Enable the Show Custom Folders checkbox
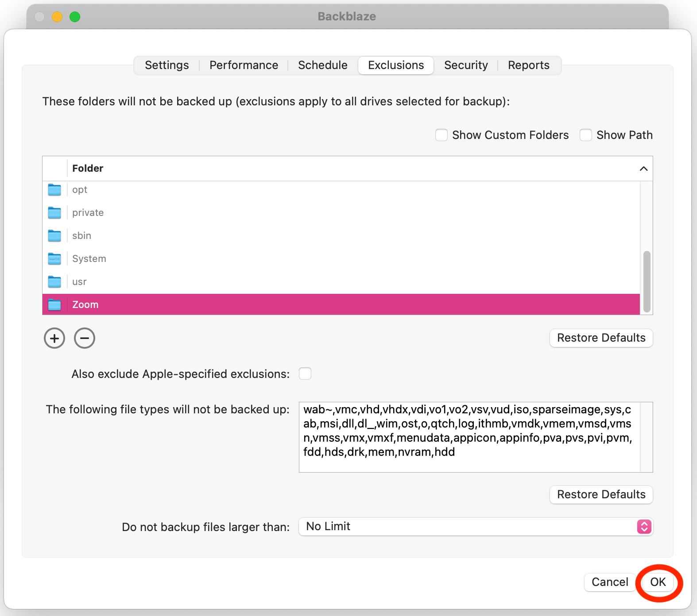This screenshot has width=697, height=616. [441, 135]
